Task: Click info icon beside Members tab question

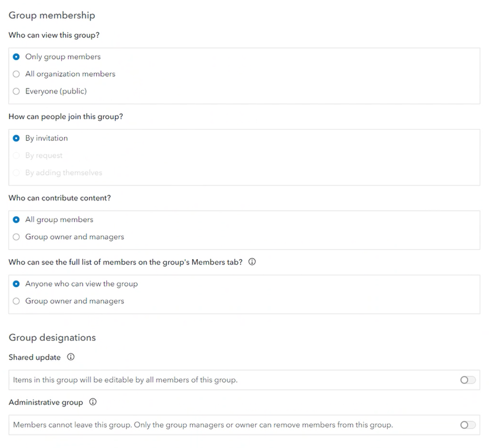Action: [252, 262]
